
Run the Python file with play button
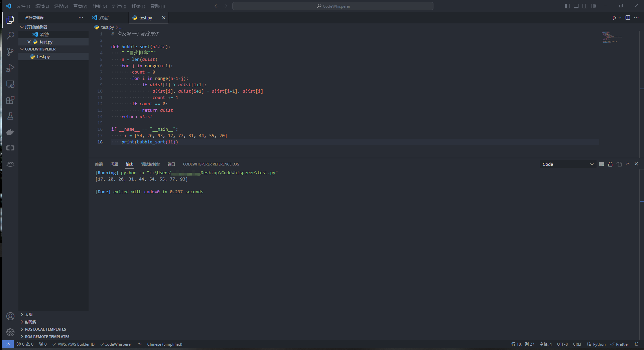[x=614, y=18]
